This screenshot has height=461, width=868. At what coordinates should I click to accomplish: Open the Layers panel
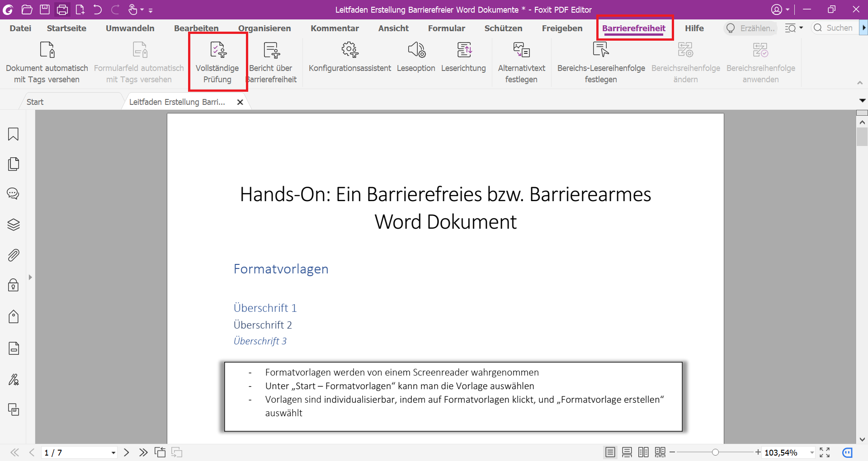13,225
